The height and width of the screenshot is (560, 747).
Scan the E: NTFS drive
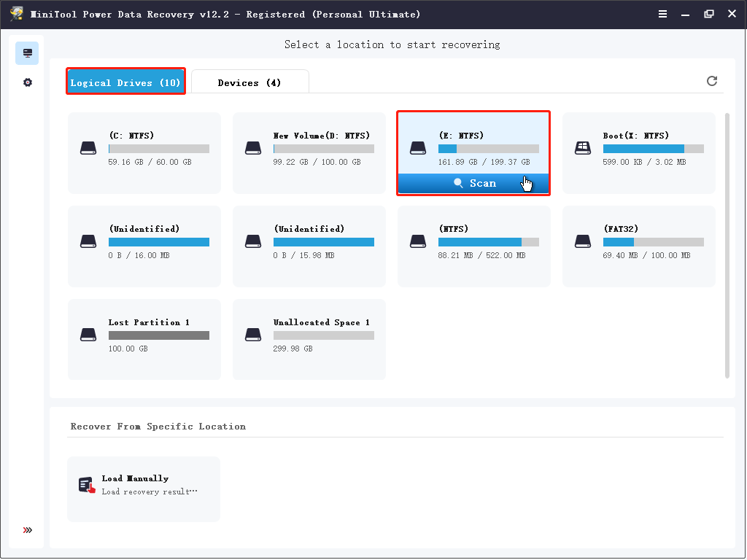(473, 183)
